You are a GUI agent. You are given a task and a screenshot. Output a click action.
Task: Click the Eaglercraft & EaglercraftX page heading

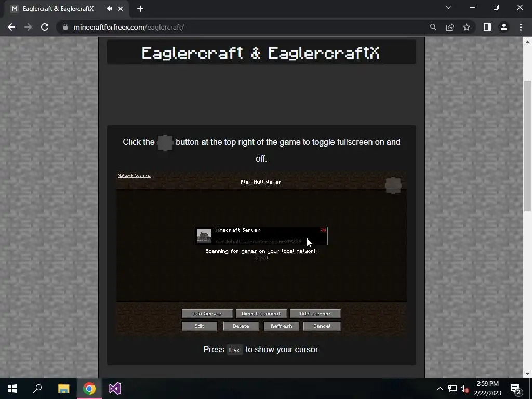[261, 53]
